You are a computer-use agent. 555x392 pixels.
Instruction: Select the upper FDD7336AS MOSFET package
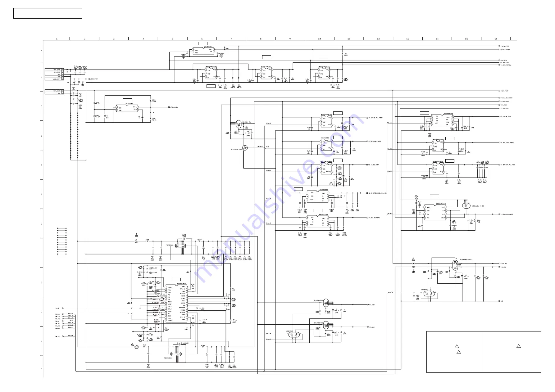[180, 246]
